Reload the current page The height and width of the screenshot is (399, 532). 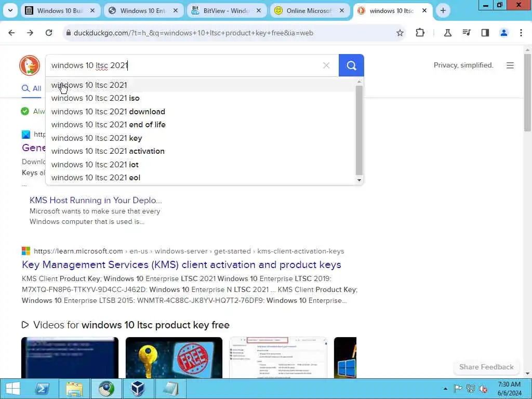tap(49, 33)
